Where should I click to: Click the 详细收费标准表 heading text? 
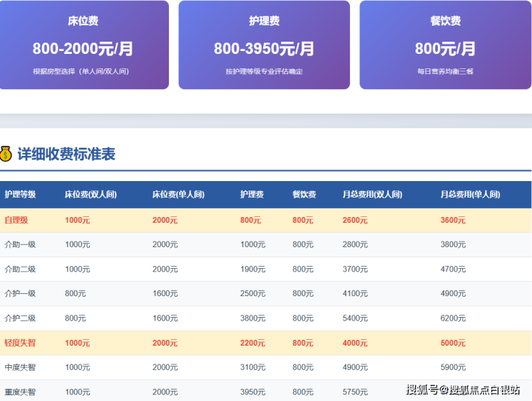(x=66, y=154)
